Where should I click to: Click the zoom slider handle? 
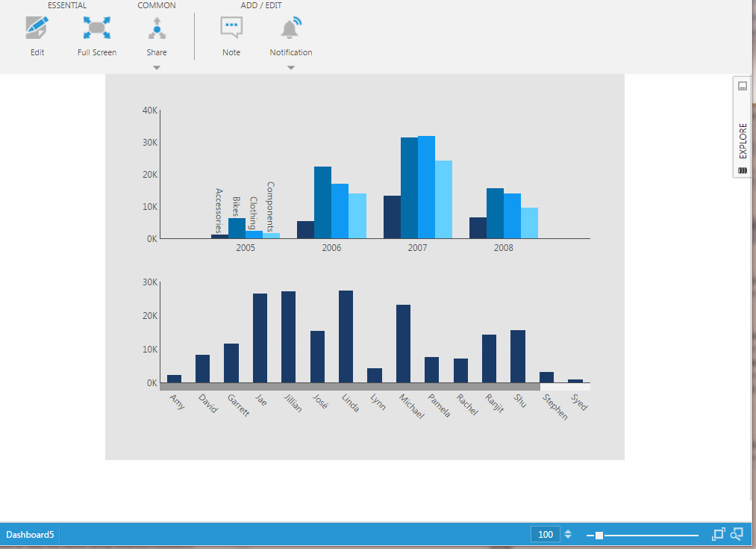tap(599, 535)
